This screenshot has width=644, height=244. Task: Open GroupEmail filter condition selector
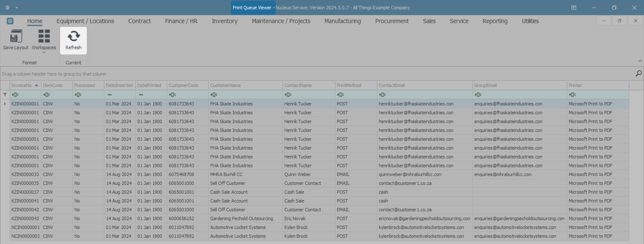[x=478, y=95]
